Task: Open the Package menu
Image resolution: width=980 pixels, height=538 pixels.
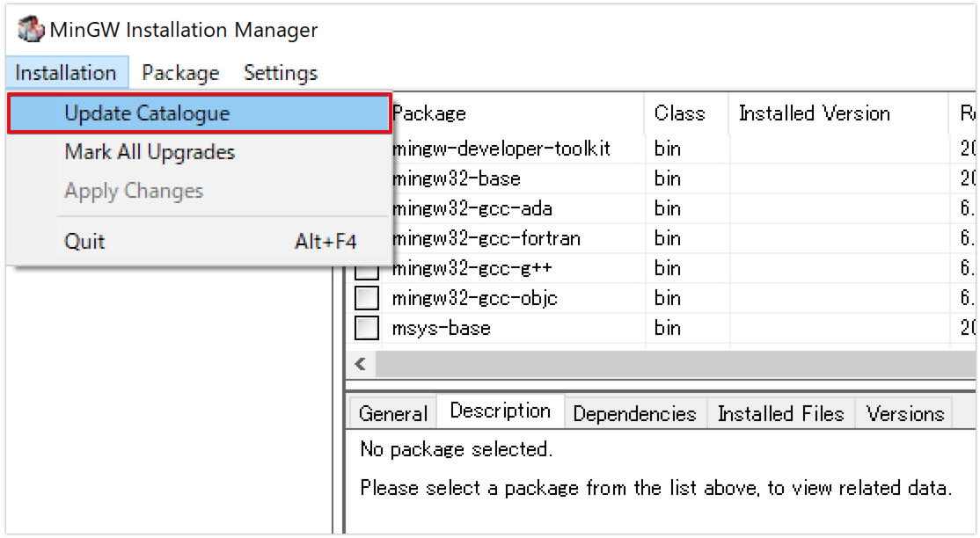Action: (180, 73)
